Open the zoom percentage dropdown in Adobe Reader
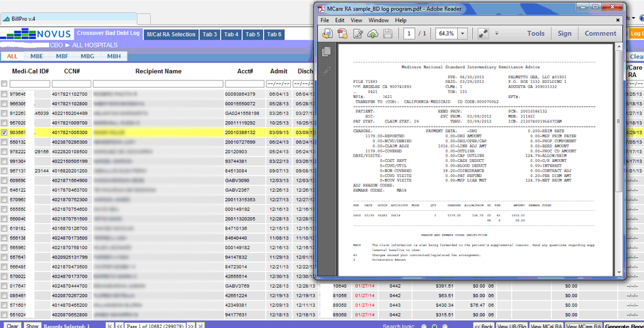 [463, 33]
